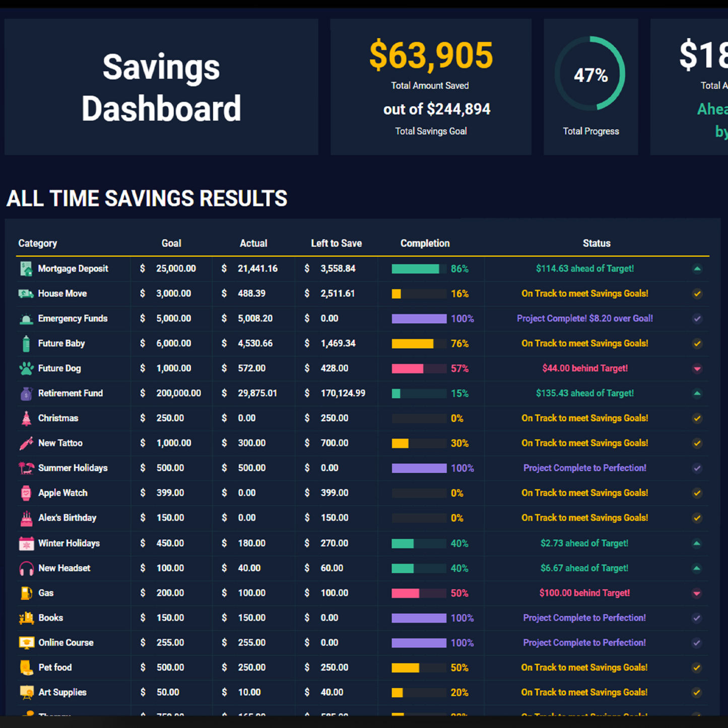Click the Savings Dashboard title
The height and width of the screenshot is (728, 728).
[162, 88]
